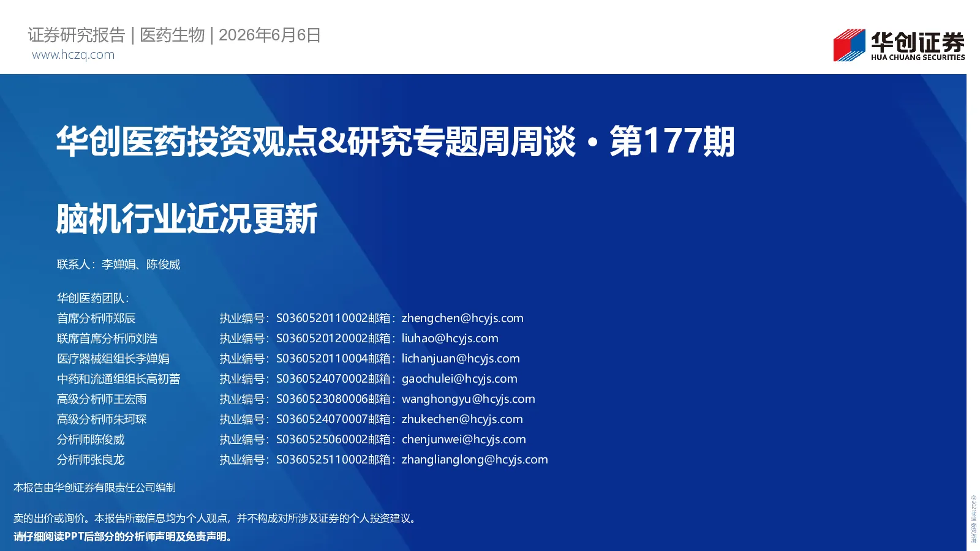Click license number S0360525110002
This screenshot has width=980, height=551.
pyautogui.click(x=322, y=460)
